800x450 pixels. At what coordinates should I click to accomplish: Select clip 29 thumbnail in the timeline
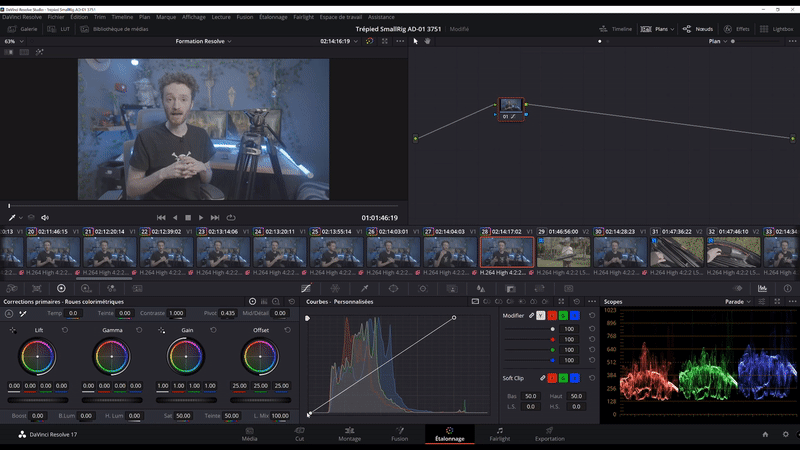pos(564,250)
